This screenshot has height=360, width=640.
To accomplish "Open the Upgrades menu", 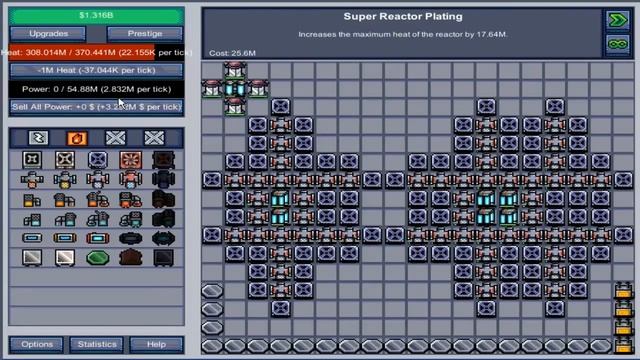I will pos(48,33).
